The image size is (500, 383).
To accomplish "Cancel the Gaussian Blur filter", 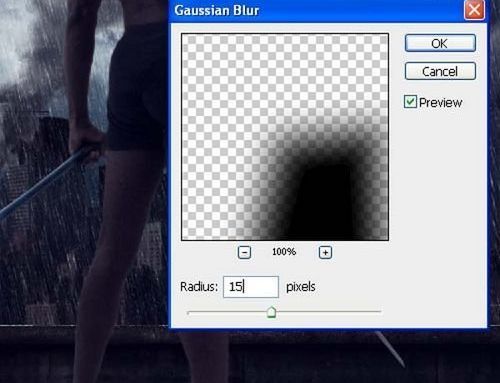I will coord(440,71).
